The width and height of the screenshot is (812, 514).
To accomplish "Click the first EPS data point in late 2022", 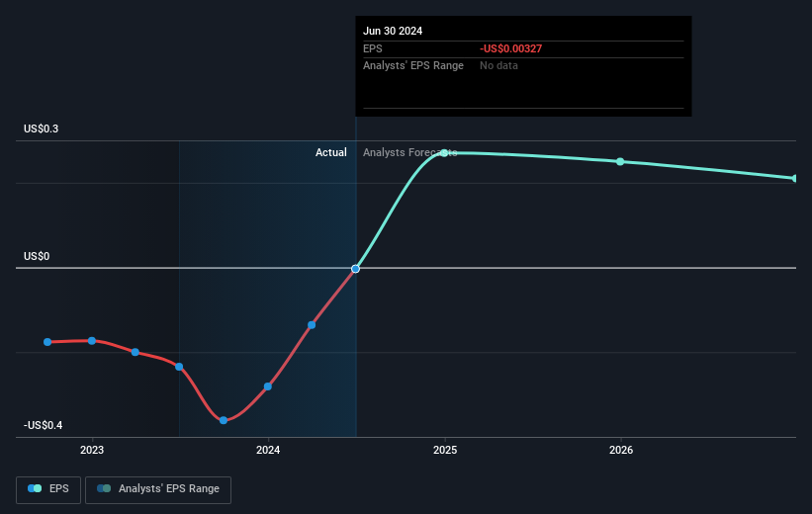I will pos(47,342).
